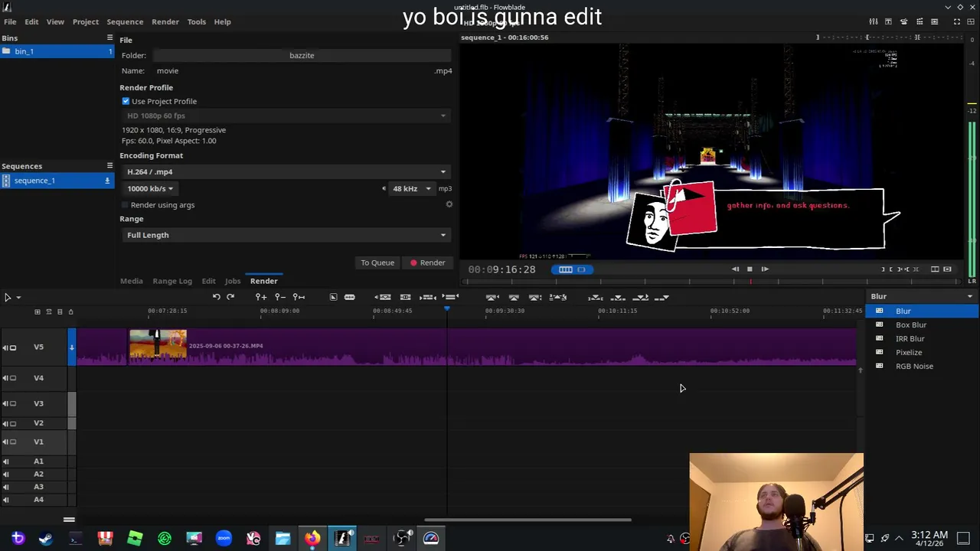Open the Render menu in menu bar
The width and height of the screenshot is (980, 551).
coord(165,21)
